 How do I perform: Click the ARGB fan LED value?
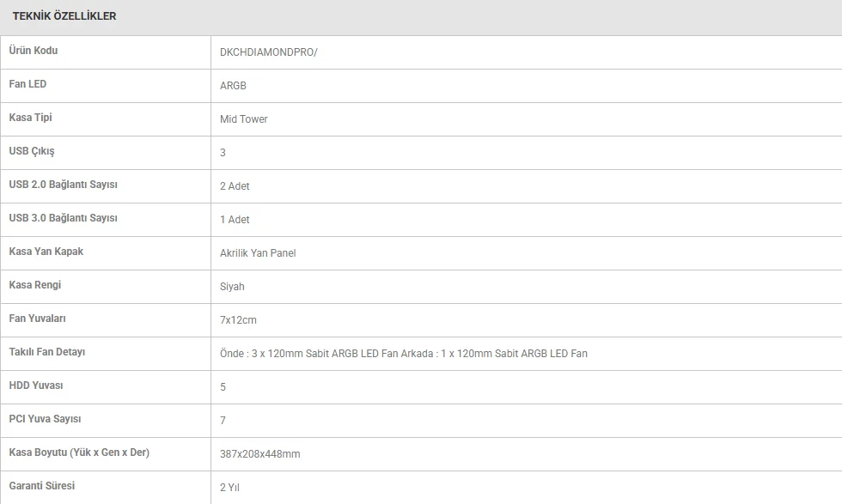[233, 86]
